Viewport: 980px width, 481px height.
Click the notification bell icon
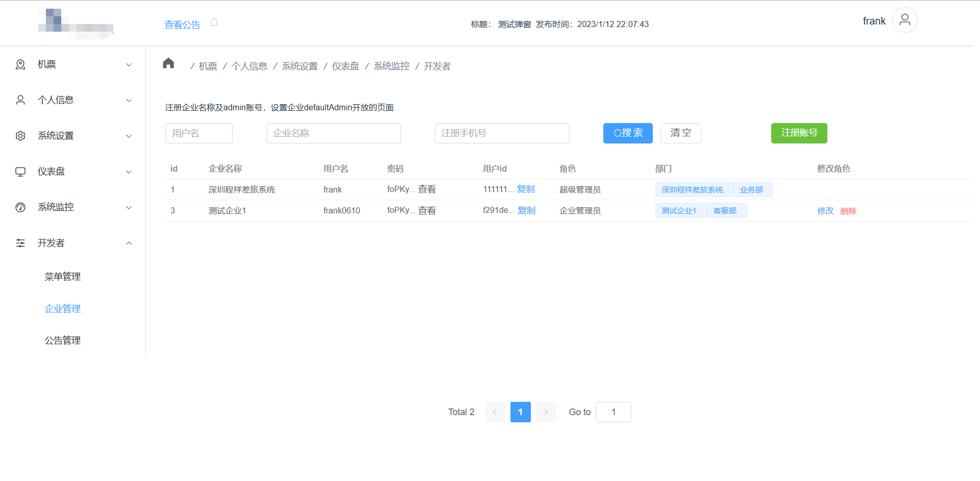214,22
